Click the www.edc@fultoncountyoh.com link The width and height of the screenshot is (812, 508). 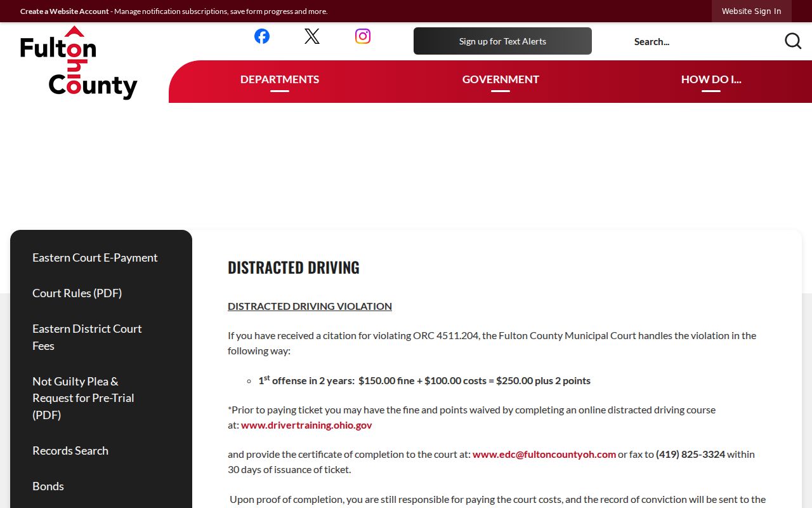(x=544, y=455)
